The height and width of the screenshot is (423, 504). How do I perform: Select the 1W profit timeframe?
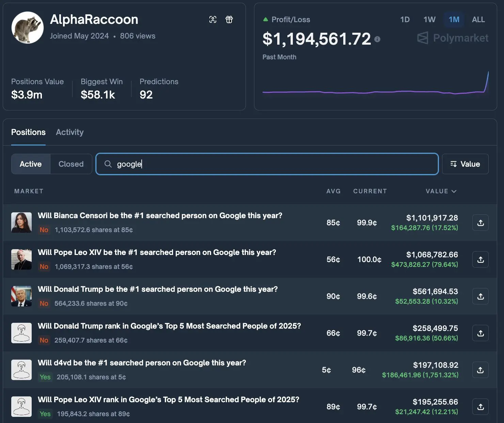[429, 19]
